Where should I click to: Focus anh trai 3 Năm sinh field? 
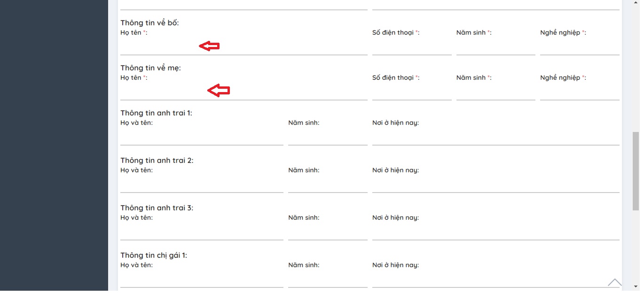point(328,232)
